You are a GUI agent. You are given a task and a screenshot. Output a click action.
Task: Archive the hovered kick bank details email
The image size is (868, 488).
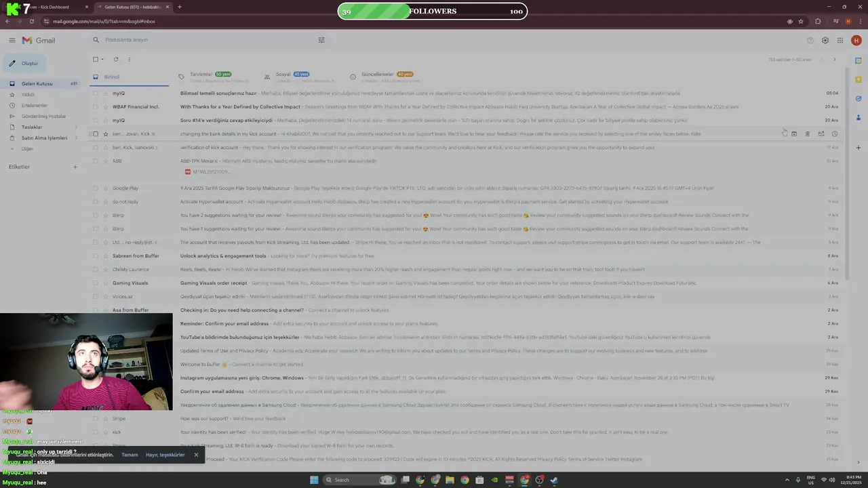click(x=794, y=134)
